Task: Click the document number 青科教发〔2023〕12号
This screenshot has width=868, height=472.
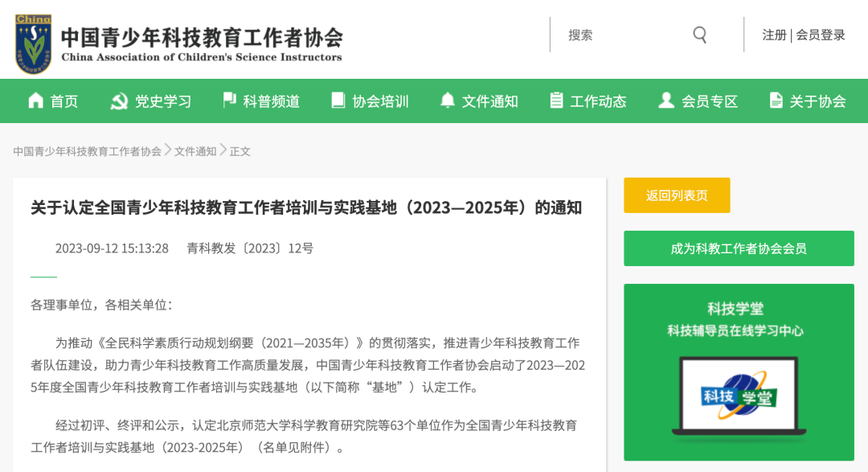Action: point(250,248)
